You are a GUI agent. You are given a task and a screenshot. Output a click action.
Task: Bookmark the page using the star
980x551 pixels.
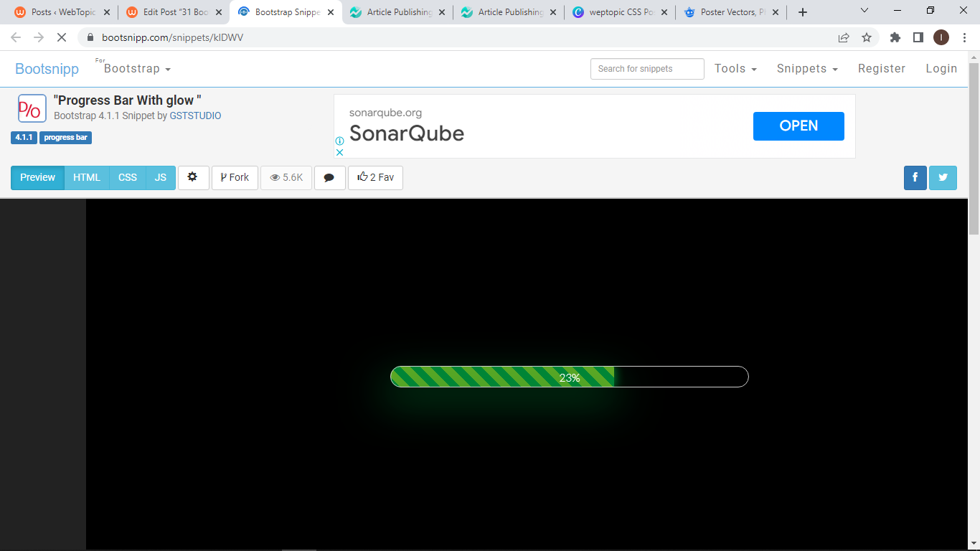pyautogui.click(x=866, y=37)
